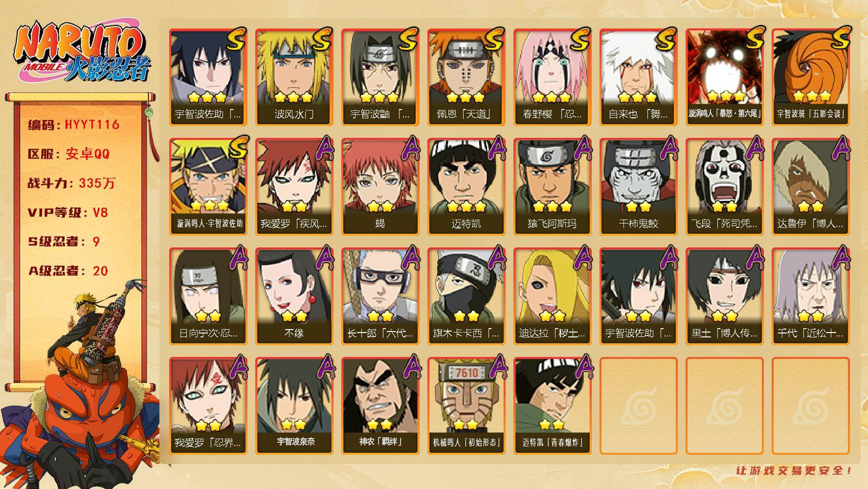Select the 猿飞阿斯玛 card
The height and width of the screenshot is (489, 868).
[552, 187]
